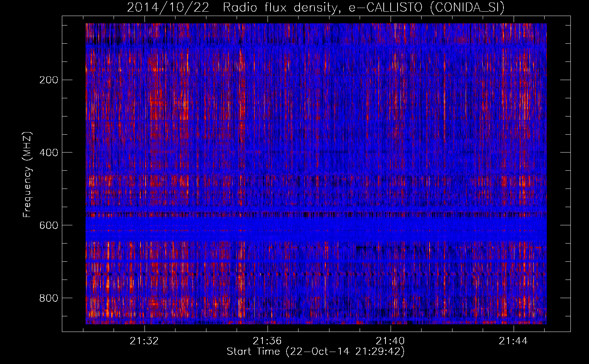Click the plot title '2014/10/22 Radio flux density'
The height and width of the screenshot is (364, 589).
316,7
